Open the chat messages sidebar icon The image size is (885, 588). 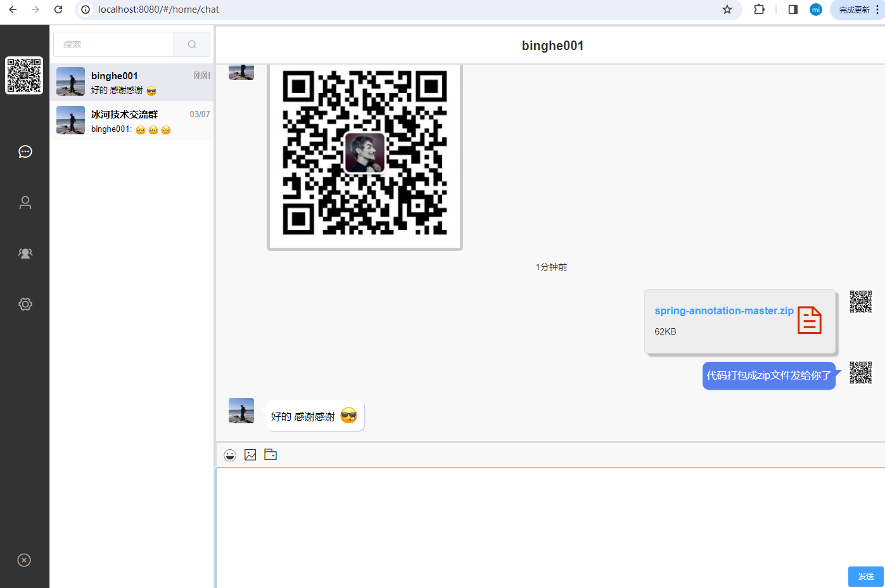tap(25, 151)
